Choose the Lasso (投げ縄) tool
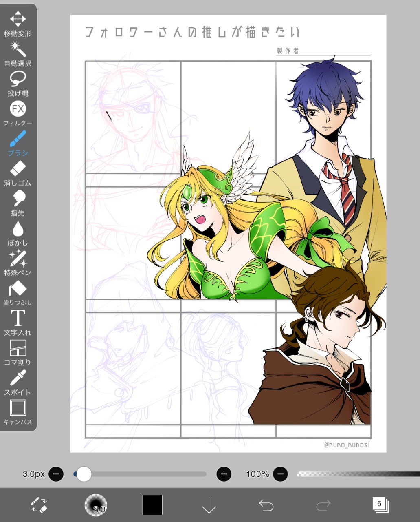 pos(18,84)
